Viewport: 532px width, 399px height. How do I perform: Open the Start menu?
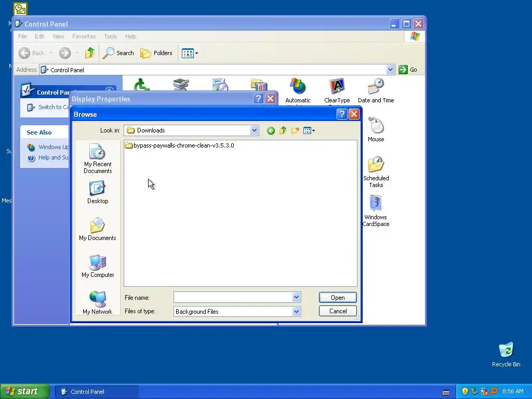[x=25, y=392]
